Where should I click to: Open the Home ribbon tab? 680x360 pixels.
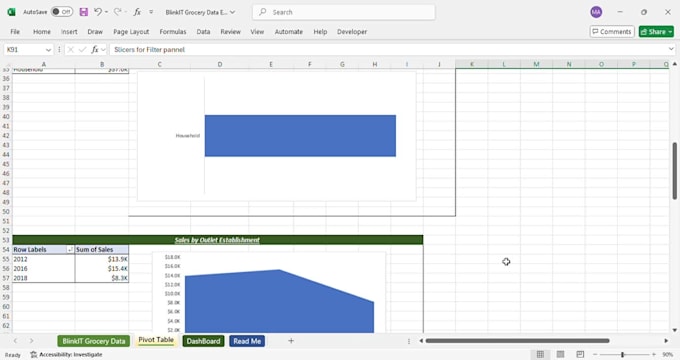coord(42,32)
